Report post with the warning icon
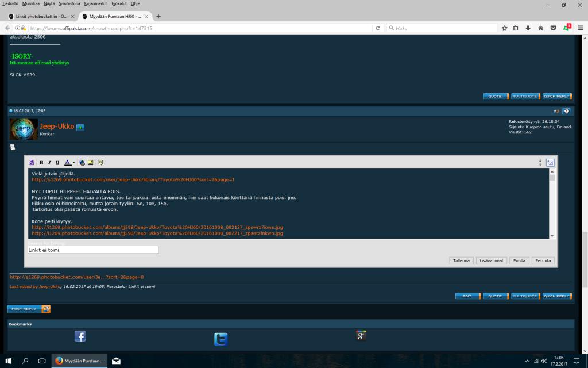Screen dimensions: 588x368 point(566,111)
